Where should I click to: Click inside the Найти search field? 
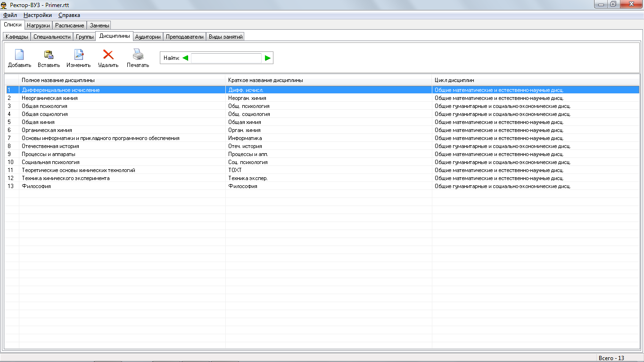[x=226, y=58]
